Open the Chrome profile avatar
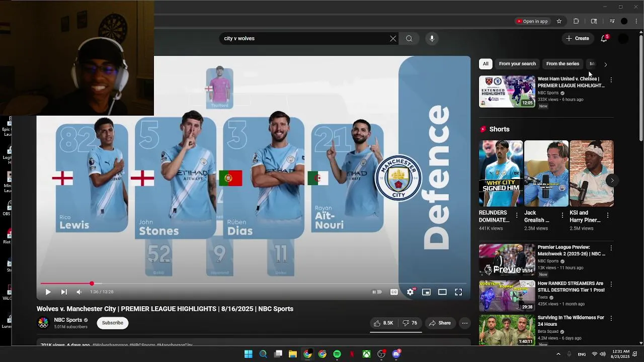644x362 pixels. point(624,21)
